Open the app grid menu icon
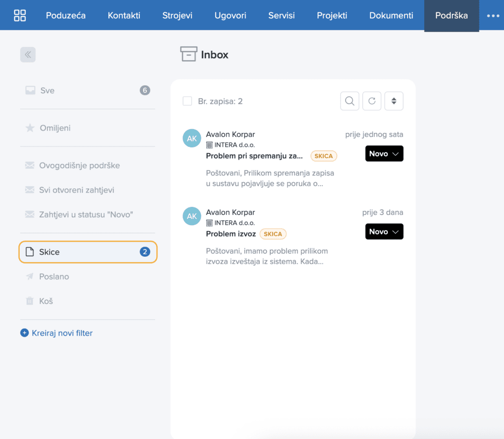 pyautogui.click(x=20, y=15)
